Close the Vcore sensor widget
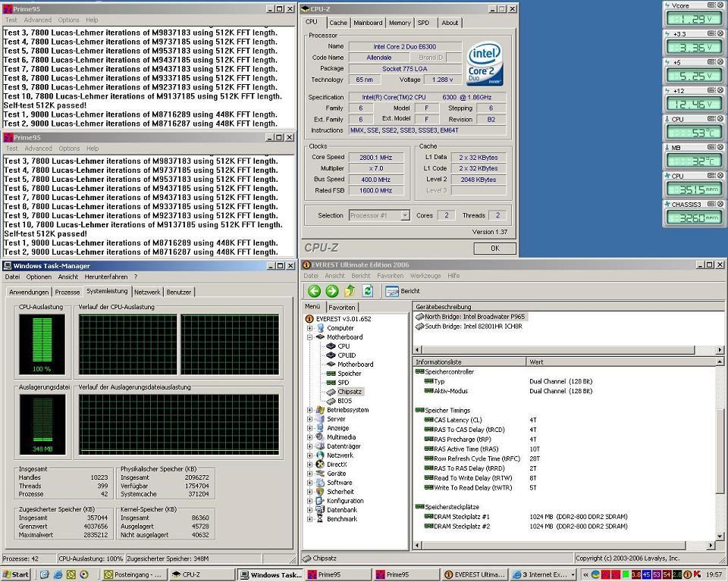 (x=720, y=5)
